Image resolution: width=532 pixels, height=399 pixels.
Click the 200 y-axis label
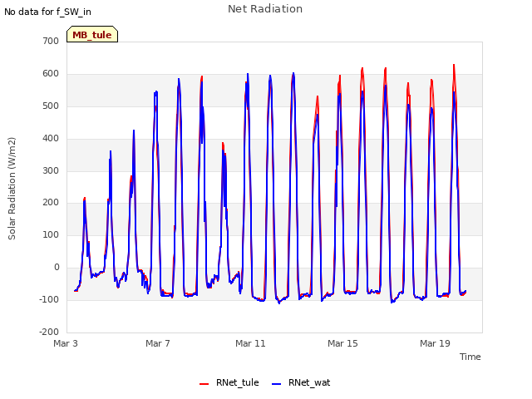click(51, 203)
